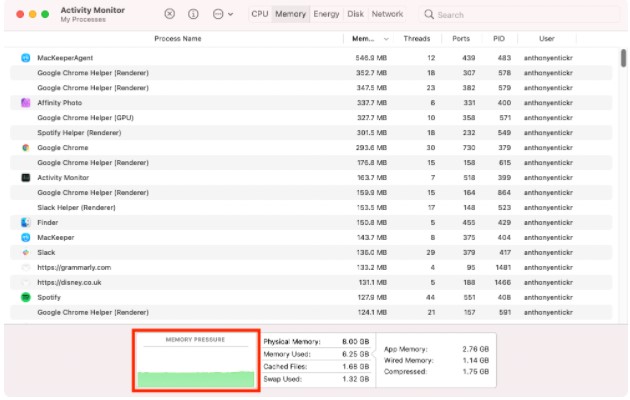630x400 pixels.
Task: Switch to the Disk tab
Action: coord(356,14)
